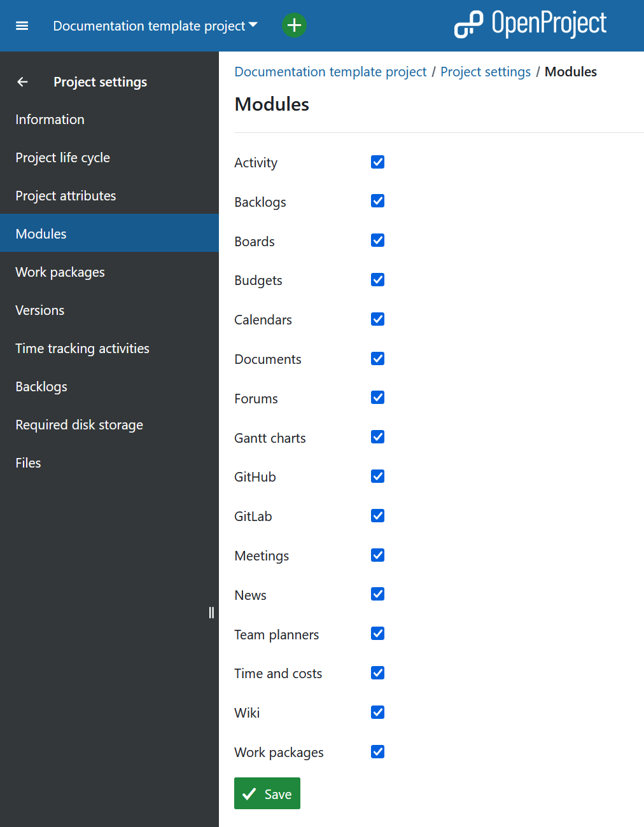Go back with the sidebar arrow
Image resolution: width=644 pixels, height=827 pixels.
point(22,81)
